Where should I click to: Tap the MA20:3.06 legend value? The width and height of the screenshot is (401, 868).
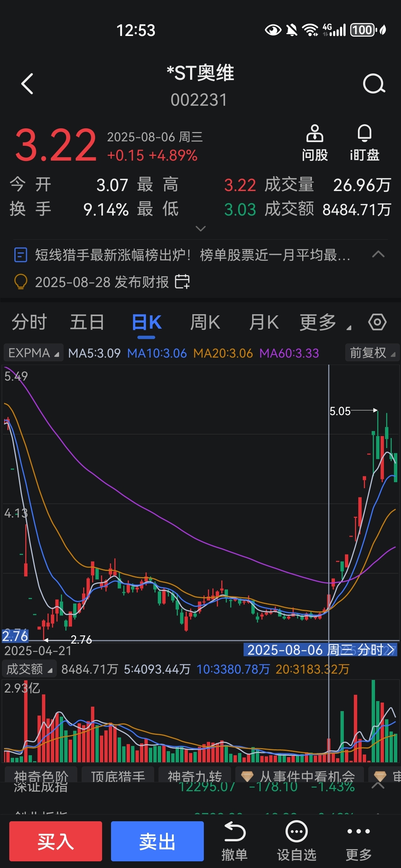point(223,353)
